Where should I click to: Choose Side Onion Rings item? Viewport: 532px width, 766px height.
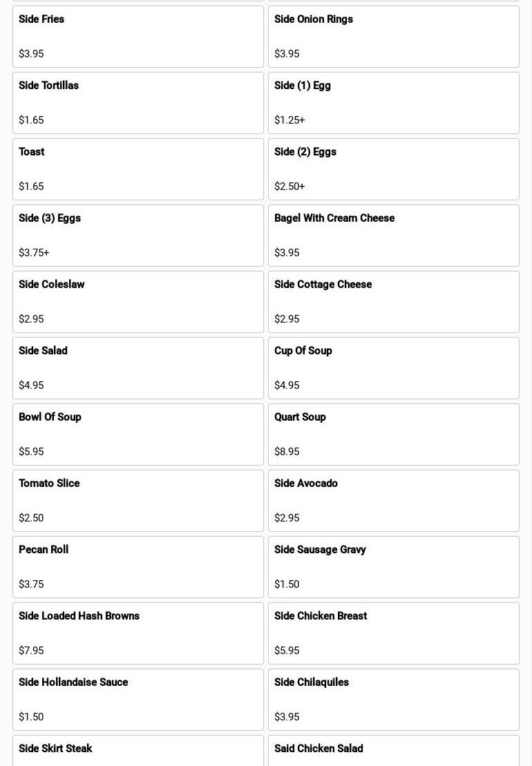[x=393, y=37]
